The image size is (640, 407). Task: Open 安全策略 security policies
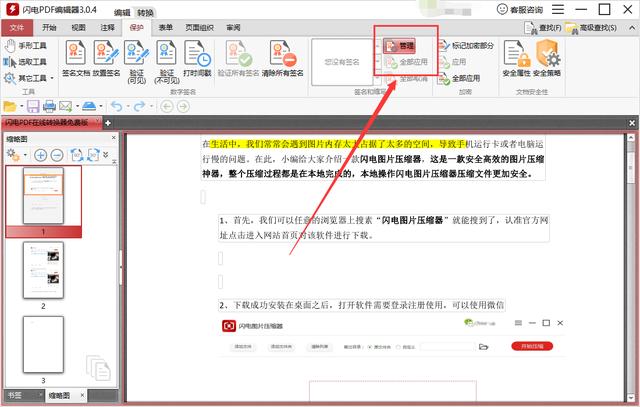pyautogui.click(x=547, y=58)
